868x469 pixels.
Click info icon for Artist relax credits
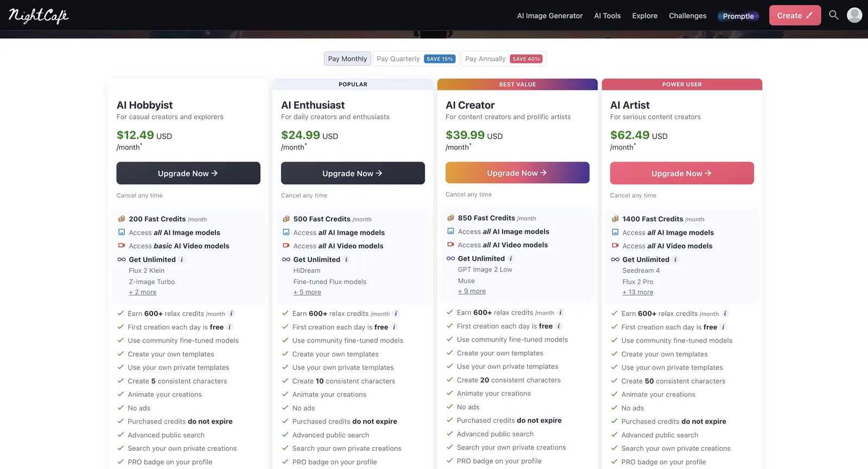pos(725,313)
